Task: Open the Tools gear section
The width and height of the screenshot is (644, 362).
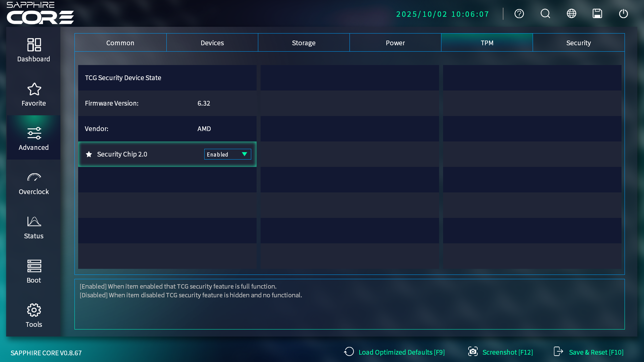Action: (x=34, y=316)
